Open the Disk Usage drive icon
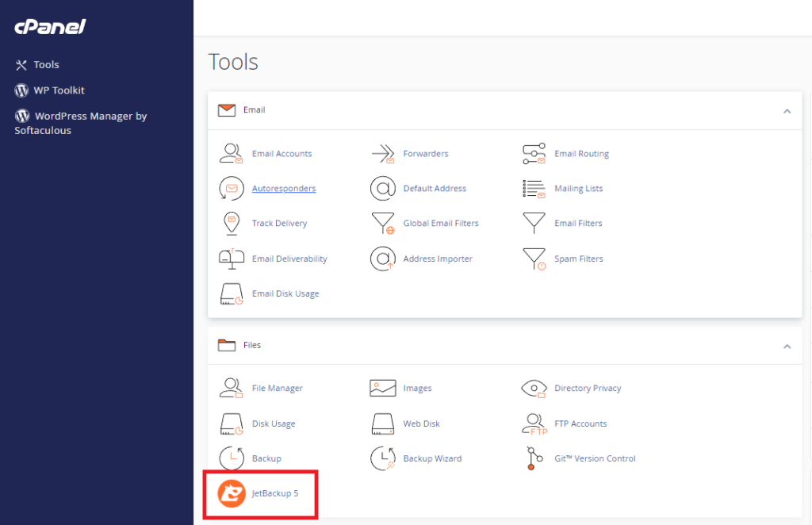The width and height of the screenshot is (812, 525). (x=232, y=424)
